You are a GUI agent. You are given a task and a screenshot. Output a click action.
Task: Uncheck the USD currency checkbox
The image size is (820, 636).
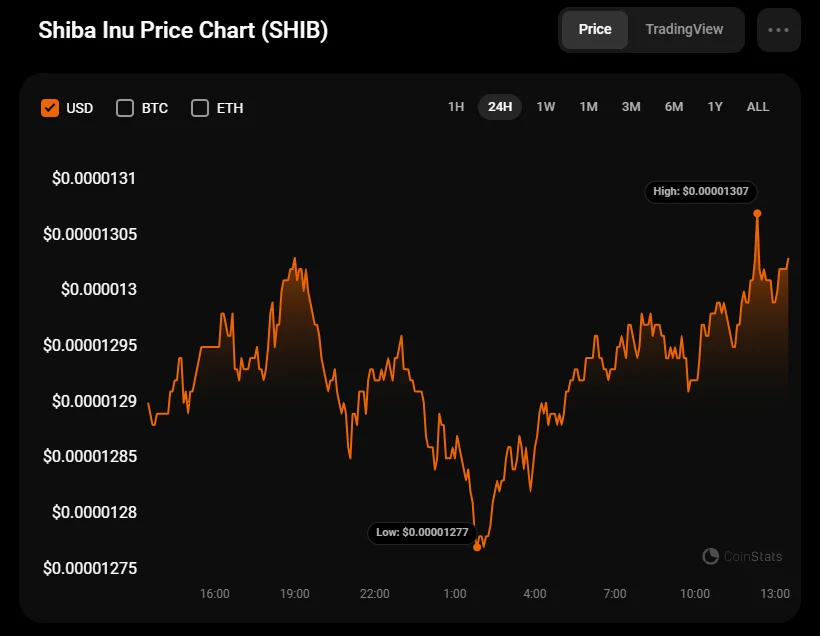(50, 108)
